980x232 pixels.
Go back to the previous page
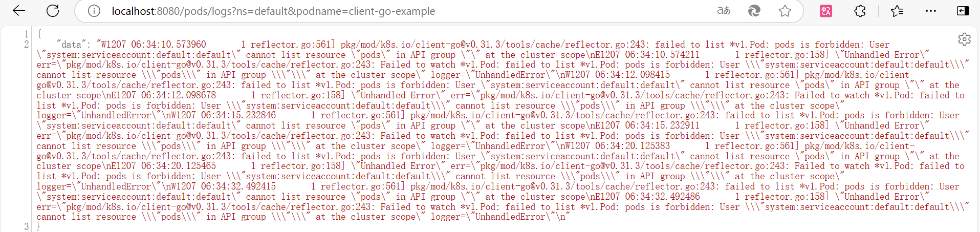click(x=19, y=11)
